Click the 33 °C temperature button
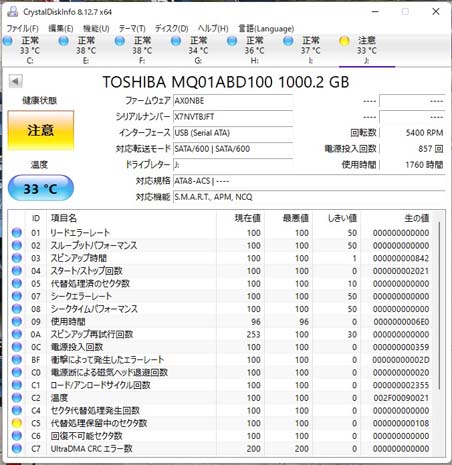Screen dimensions: 452x465 pos(41,189)
